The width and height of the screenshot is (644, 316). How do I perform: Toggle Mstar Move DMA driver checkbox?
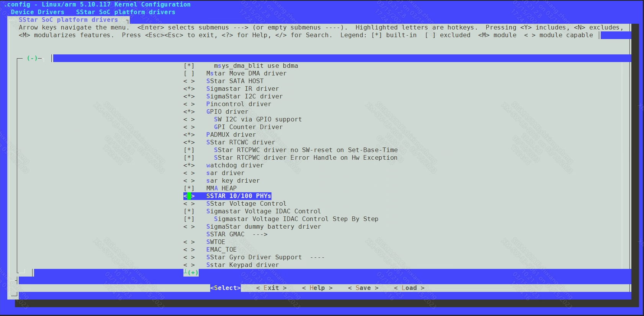pos(189,74)
